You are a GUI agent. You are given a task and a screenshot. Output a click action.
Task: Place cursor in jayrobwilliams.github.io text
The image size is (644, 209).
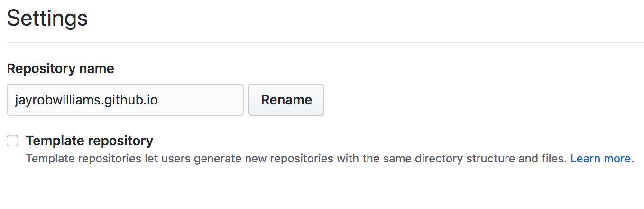click(85, 100)
